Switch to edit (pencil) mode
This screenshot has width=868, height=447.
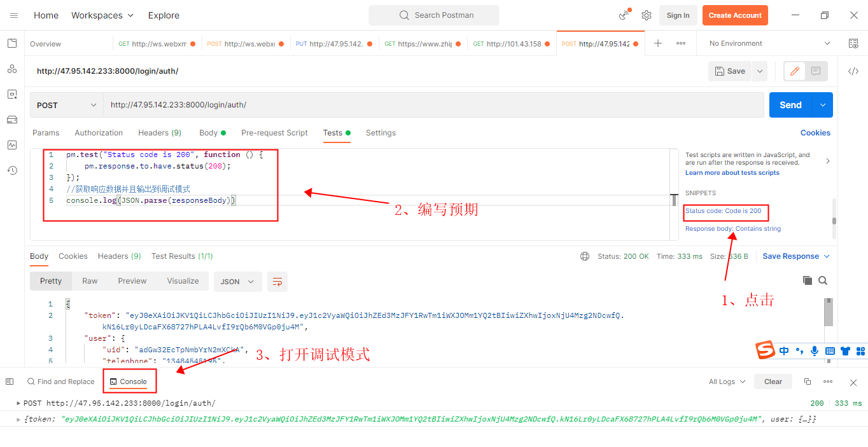coord(794,71)
